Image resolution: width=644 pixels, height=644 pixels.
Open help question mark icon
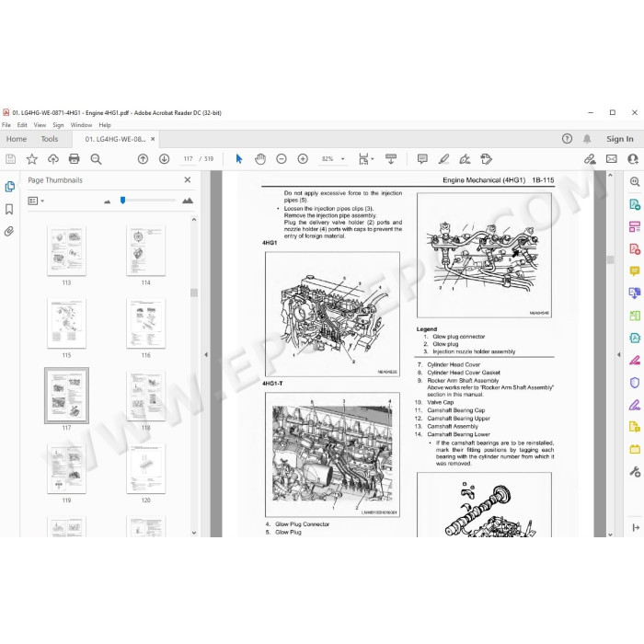567,139
